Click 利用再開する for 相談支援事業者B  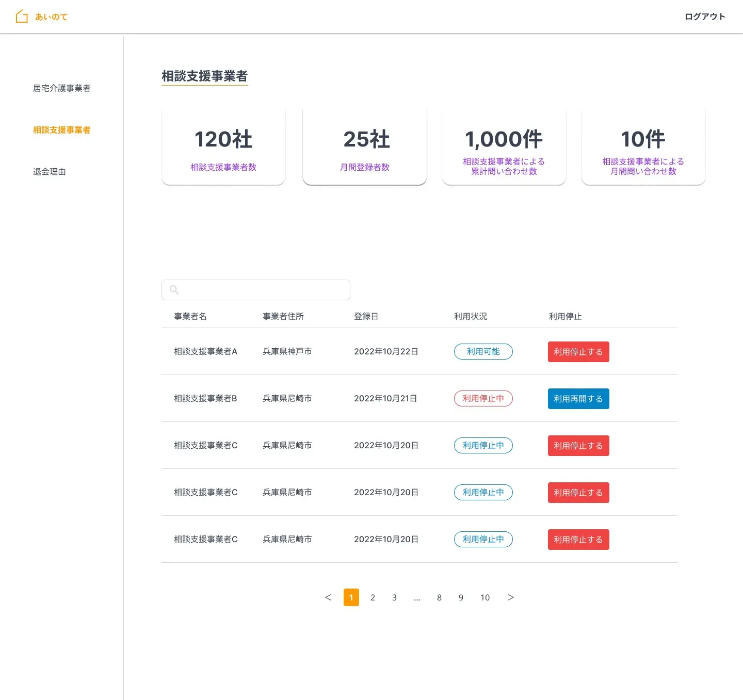pos(578,399)
